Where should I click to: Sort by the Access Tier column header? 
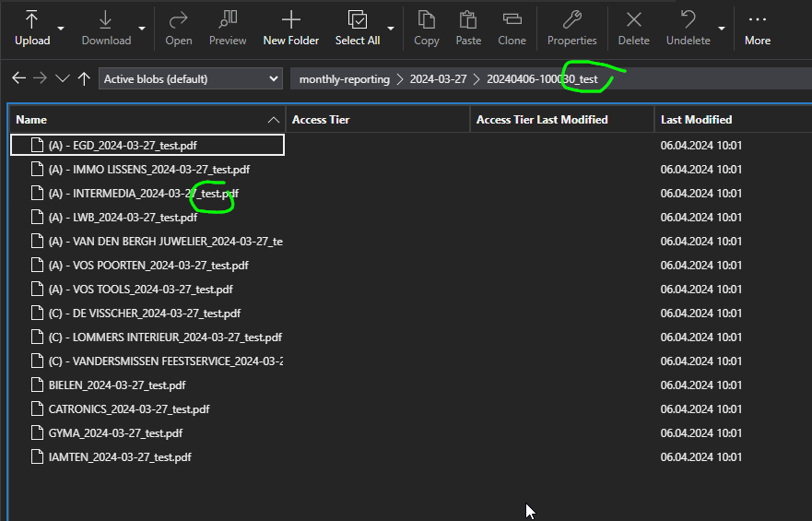[378, 120]
